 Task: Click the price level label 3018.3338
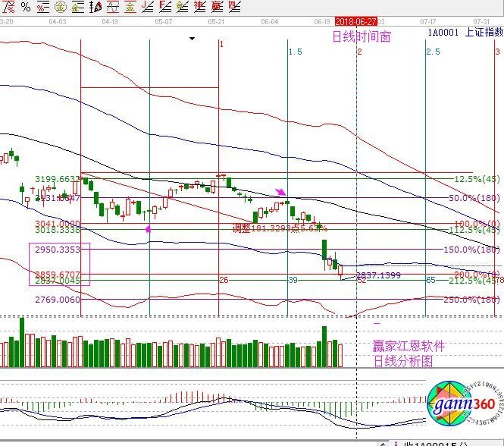57,230
